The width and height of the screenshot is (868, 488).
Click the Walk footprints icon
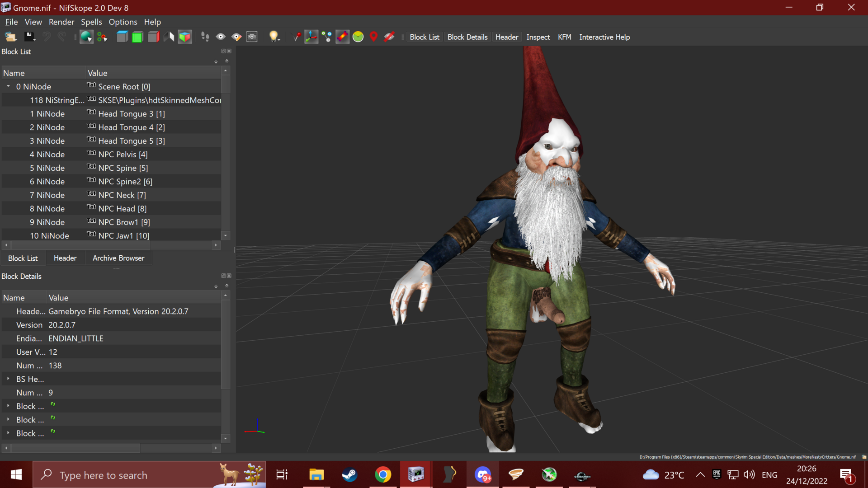(x=205, y=37)
